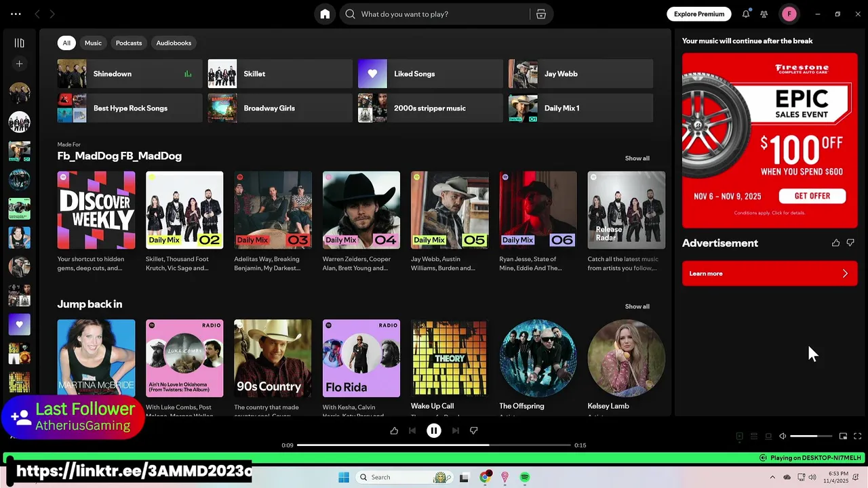Thumbs up in player controls
The width and height of the screenshot is (868, 488).
pos(394,430)
